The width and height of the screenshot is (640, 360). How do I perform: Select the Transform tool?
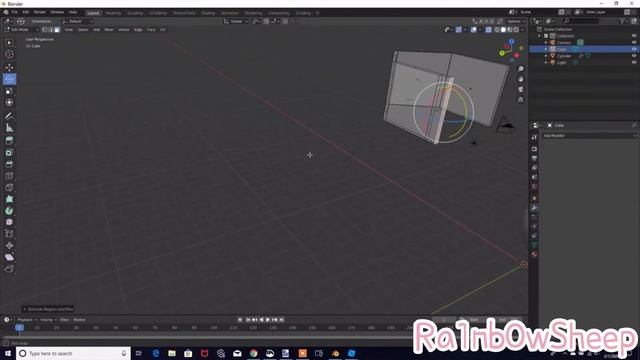point(9,103)
